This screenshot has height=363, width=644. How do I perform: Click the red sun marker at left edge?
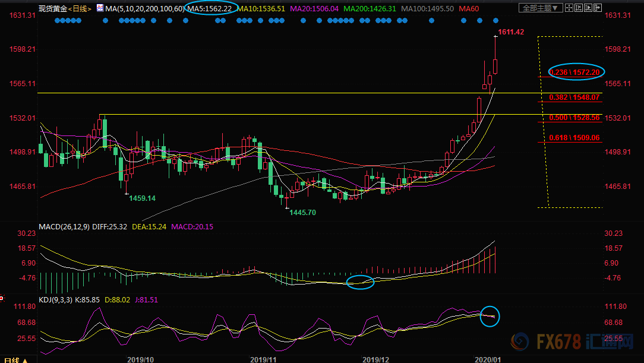pyautogui.click(x=2, y=298)
